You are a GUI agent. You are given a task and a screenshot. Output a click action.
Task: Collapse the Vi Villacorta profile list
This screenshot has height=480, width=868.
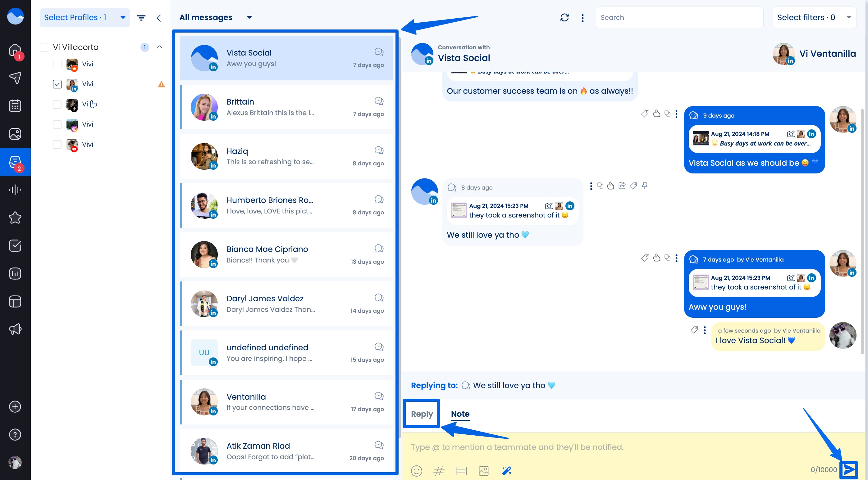[x=160, y=47]
